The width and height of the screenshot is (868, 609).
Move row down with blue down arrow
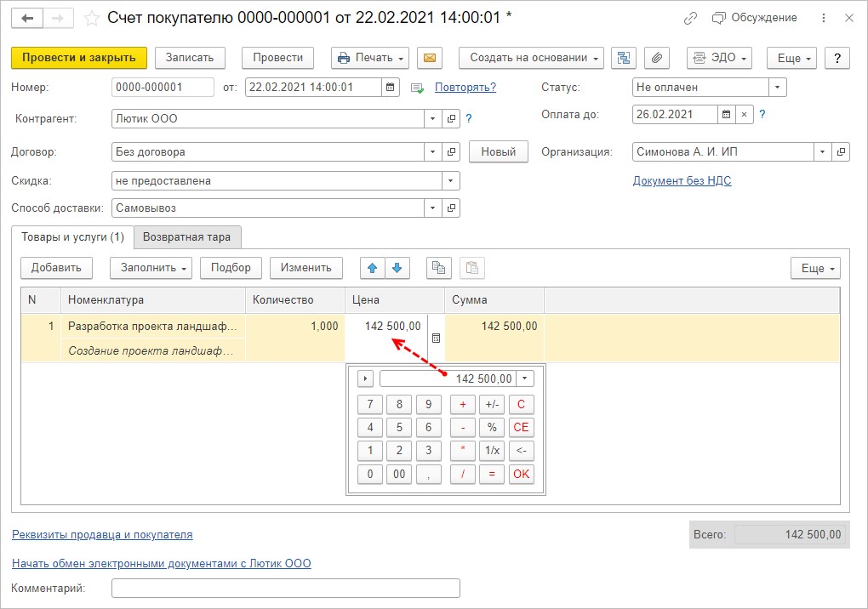click(x=397, y=268)
